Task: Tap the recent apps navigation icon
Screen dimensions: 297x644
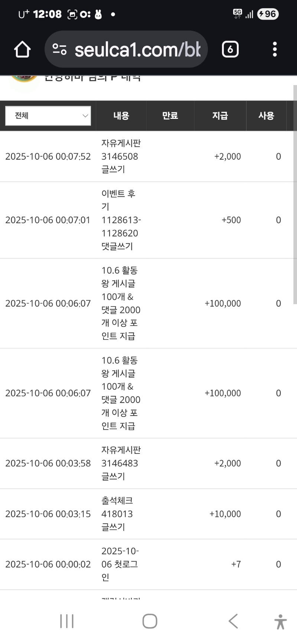Action: tap(67, 621)
